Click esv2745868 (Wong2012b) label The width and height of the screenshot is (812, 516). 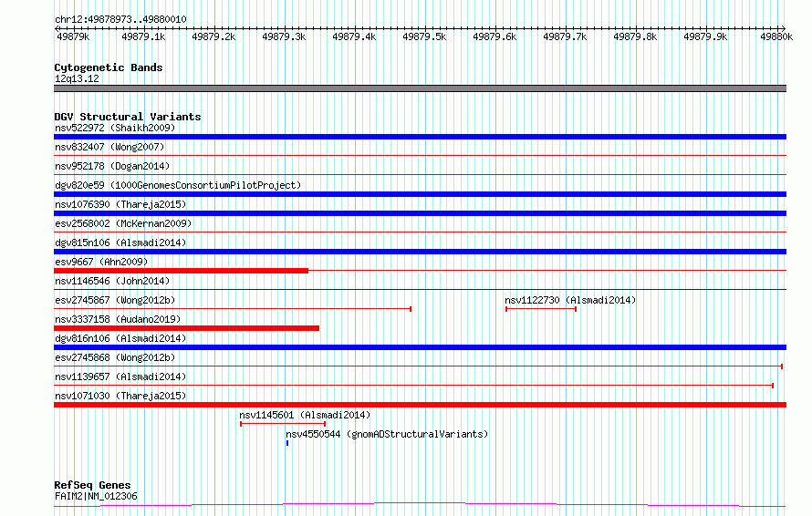(x=115, y=357)
